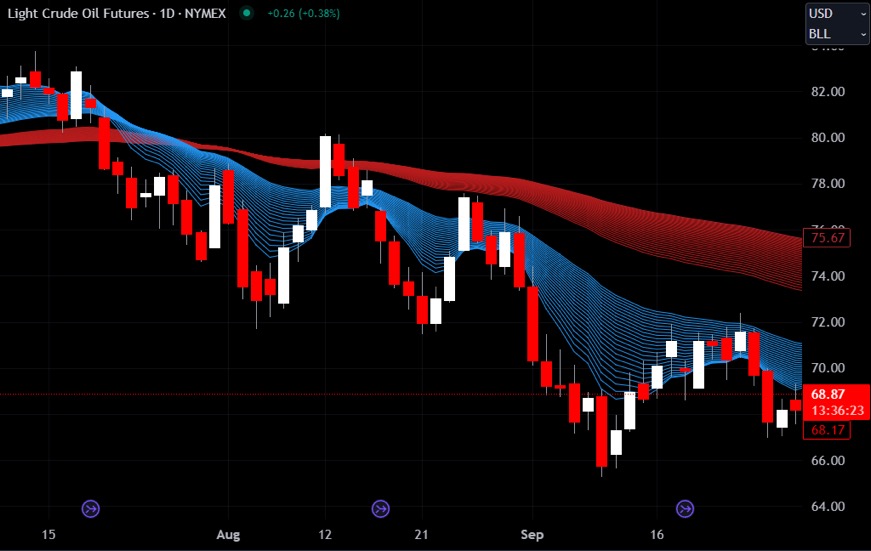Click the Aug label on time axis

click(230, 535)
